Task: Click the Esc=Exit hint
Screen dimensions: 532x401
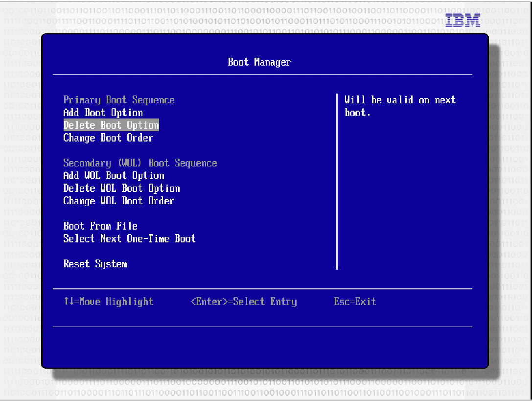Action: point(355,302)
